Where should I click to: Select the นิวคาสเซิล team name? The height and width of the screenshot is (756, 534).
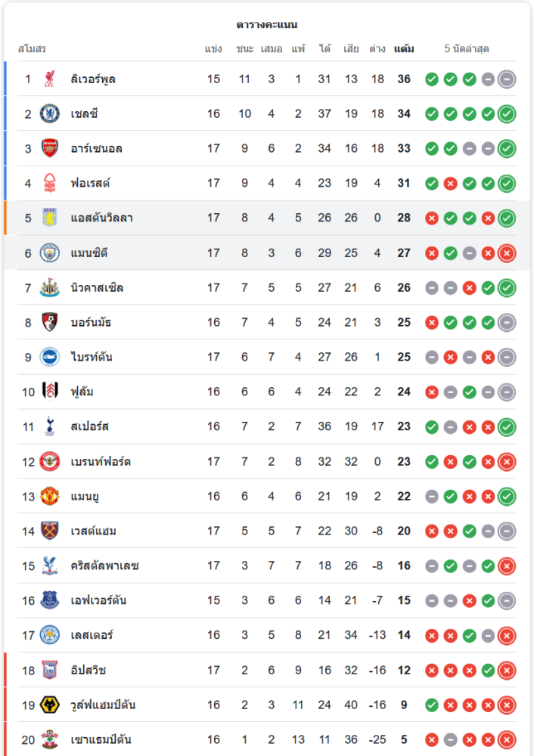[97, 287]
